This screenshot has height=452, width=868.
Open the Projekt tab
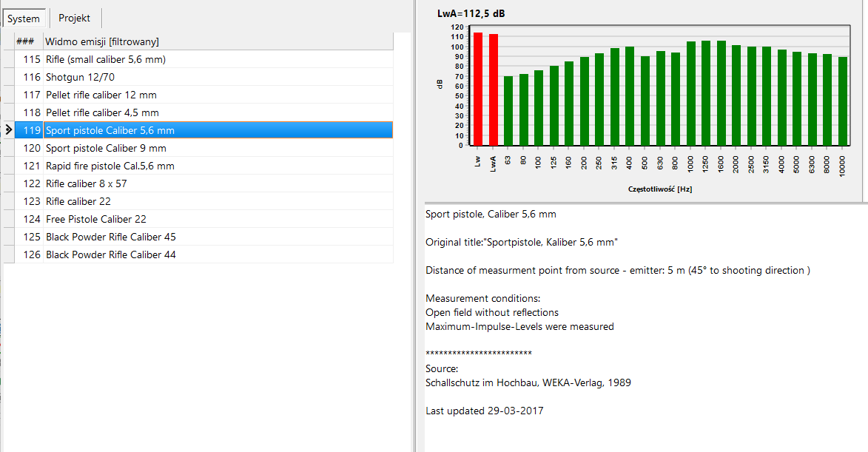[74, 18]
